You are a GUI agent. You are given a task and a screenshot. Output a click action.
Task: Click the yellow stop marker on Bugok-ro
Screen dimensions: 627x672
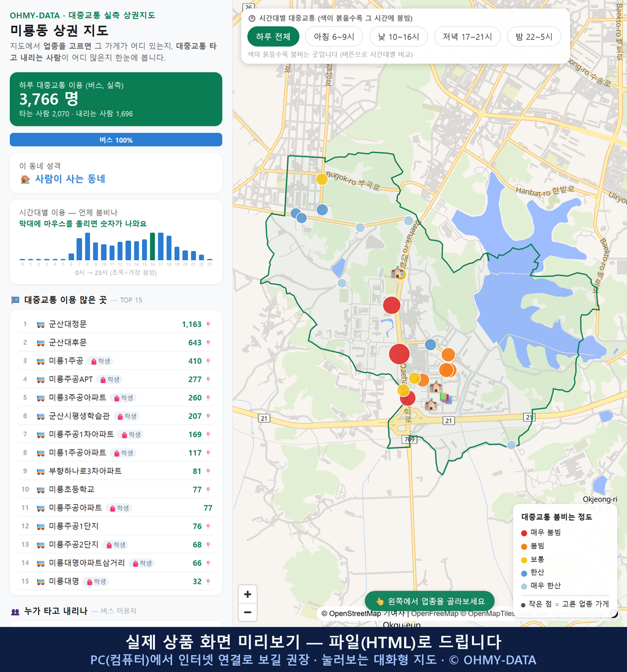[321, 179]
